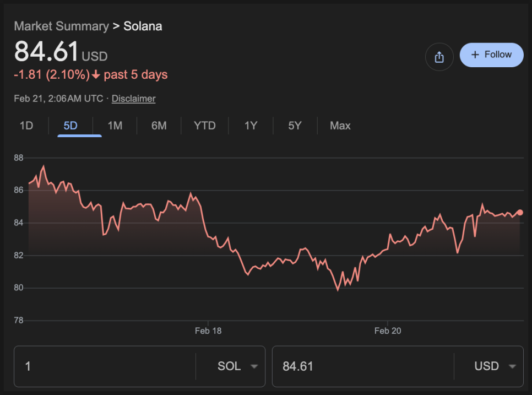Select the 5D time range tab

70,126
